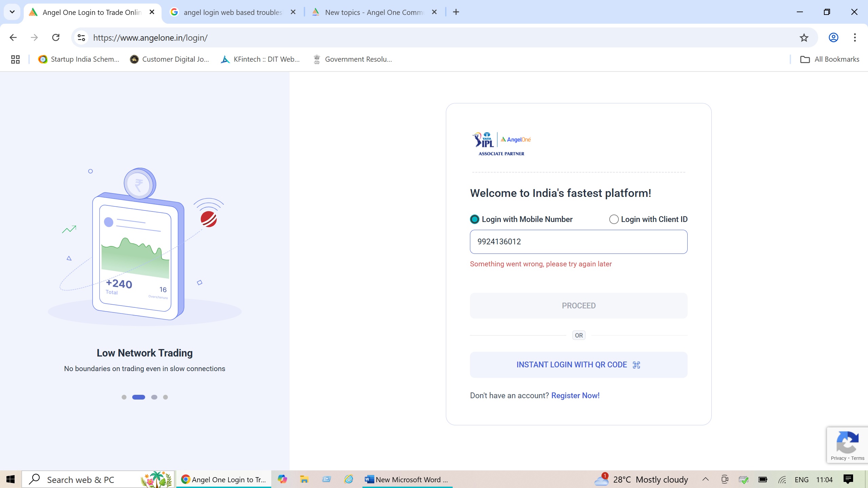Open battery status tray icon
The image size is (868, 488).
pyautogui.click(x=763, y=479)
